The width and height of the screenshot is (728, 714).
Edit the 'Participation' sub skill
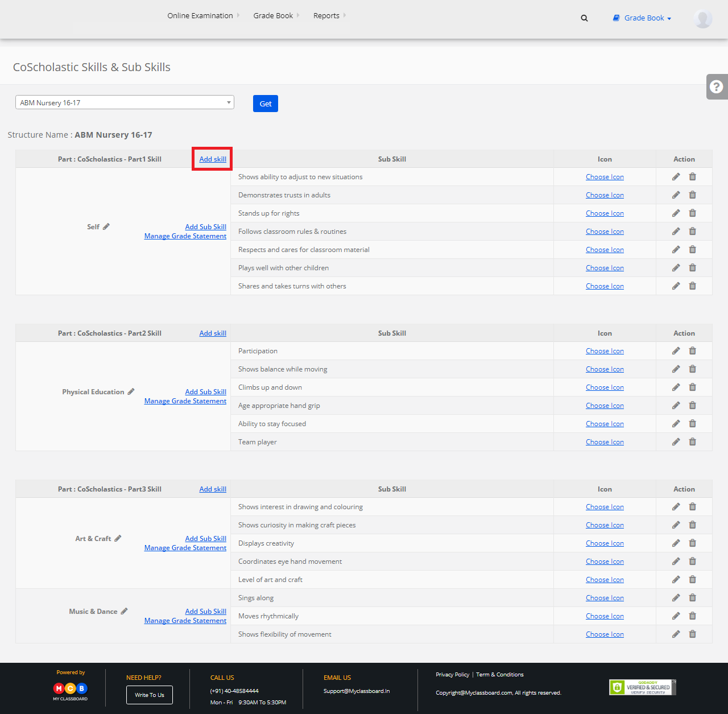coord(676,351)
